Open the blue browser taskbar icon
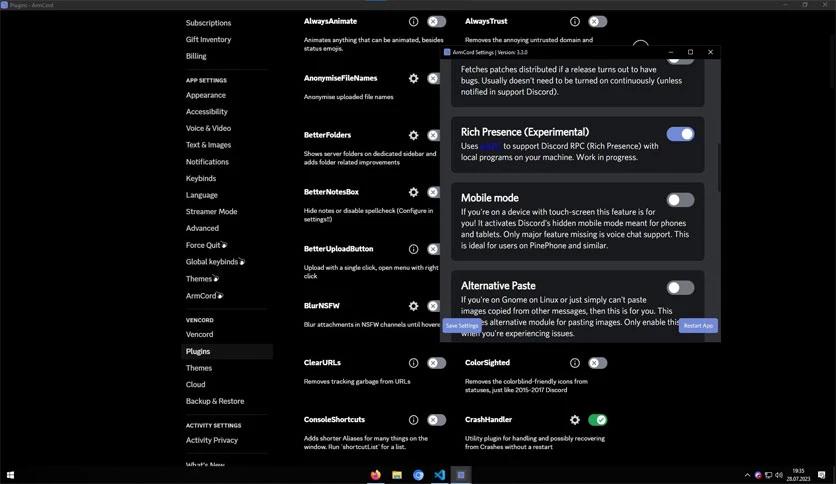This screenshot has height=484, width=836. (418, 474)
